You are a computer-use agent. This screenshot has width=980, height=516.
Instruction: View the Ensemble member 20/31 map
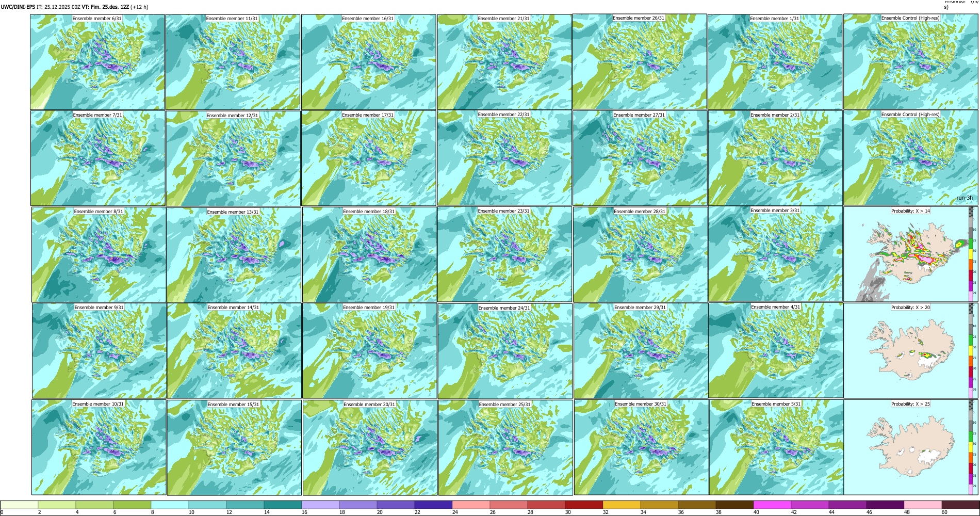click(370, 448)
